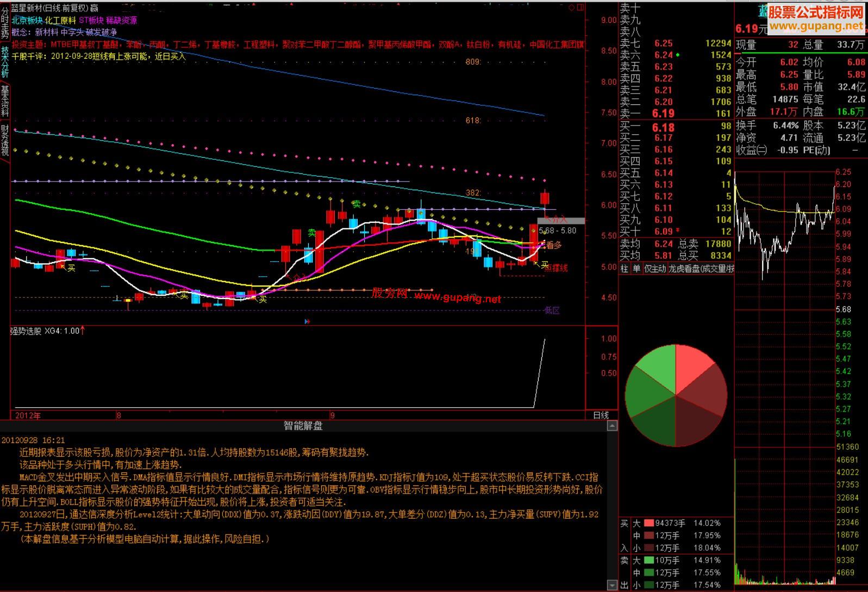
Task: Click the 外盘 value 17.1万
Action: click(783, 111)
